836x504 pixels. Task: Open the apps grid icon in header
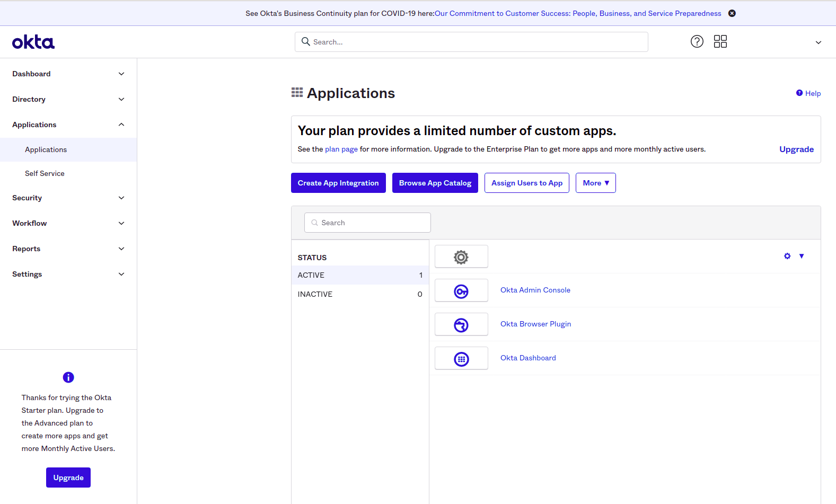(x=720, y=41)
